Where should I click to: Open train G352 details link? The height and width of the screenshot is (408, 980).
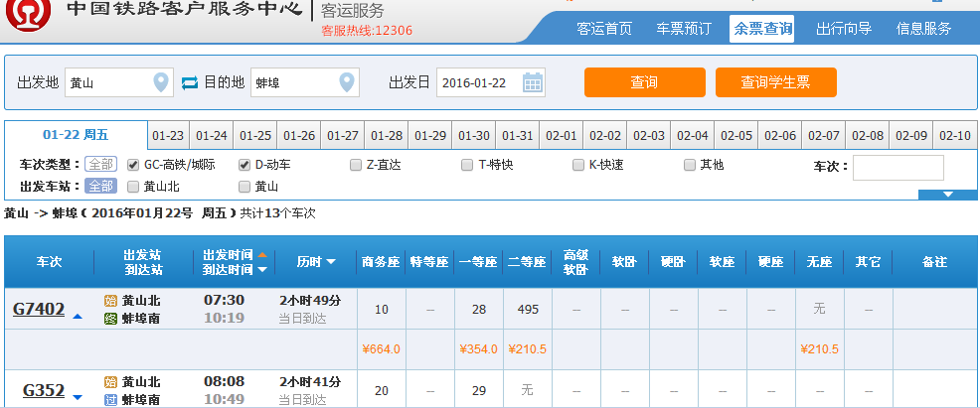(44, 390)
